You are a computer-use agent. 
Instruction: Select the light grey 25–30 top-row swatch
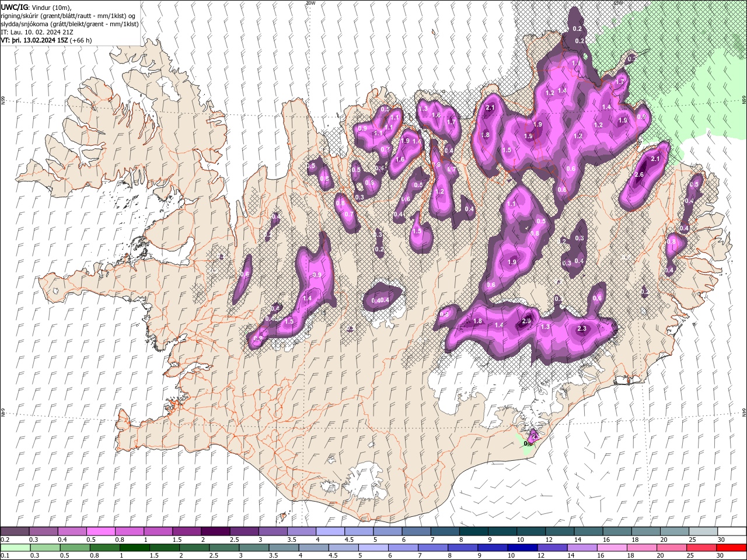coord(703,531)
